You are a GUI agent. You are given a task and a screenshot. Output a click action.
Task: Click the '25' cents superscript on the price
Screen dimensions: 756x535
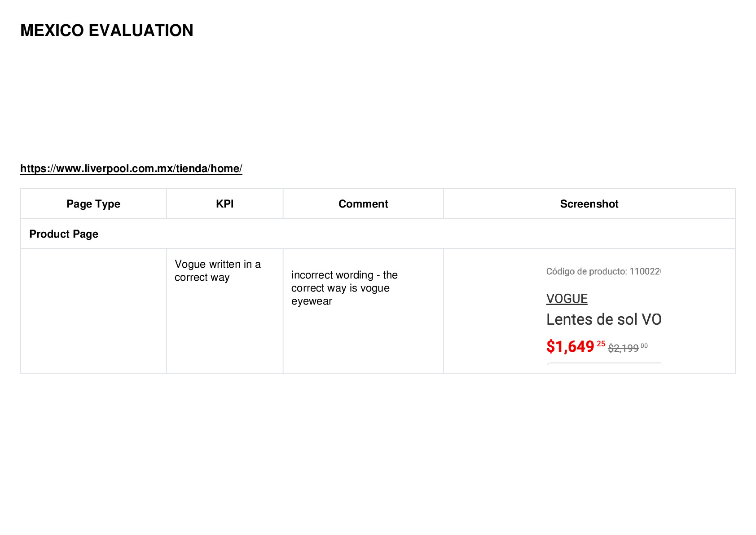(601, 344)
